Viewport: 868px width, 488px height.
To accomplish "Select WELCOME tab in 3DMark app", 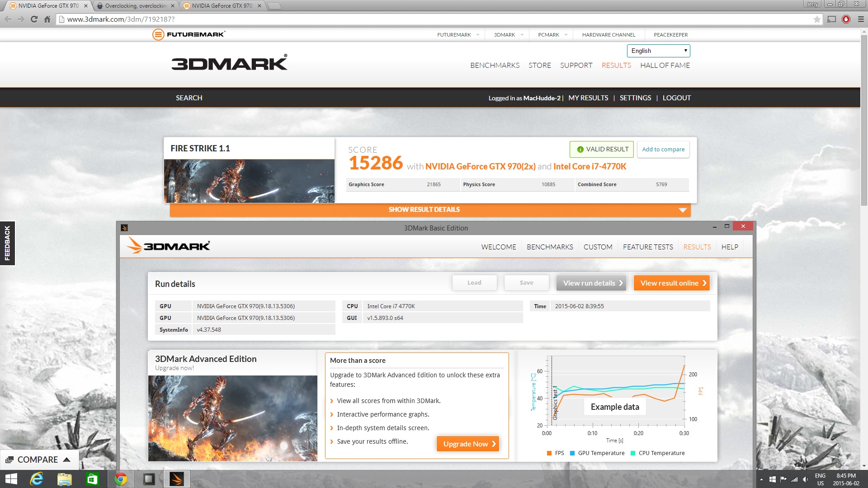I will point(499,247).
